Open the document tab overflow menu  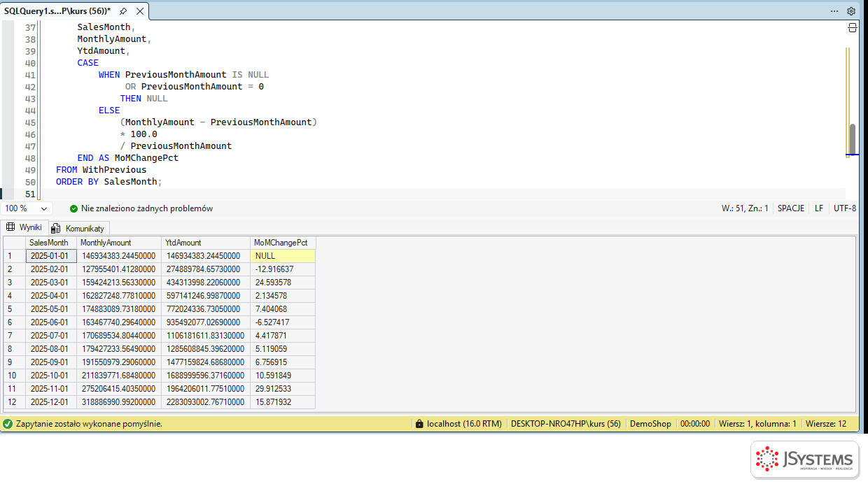point(834,11)
